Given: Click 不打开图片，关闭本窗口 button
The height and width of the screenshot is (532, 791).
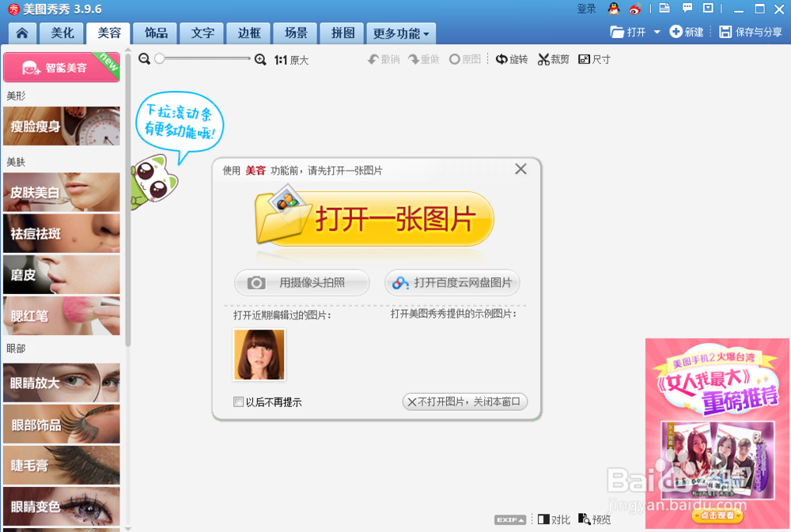Looking at the screenshot, I should (464, 402).
